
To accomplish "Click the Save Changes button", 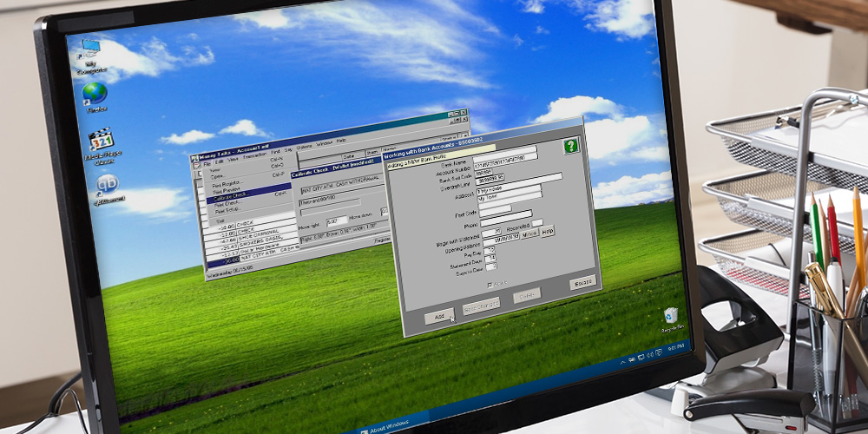I will 481,306.
